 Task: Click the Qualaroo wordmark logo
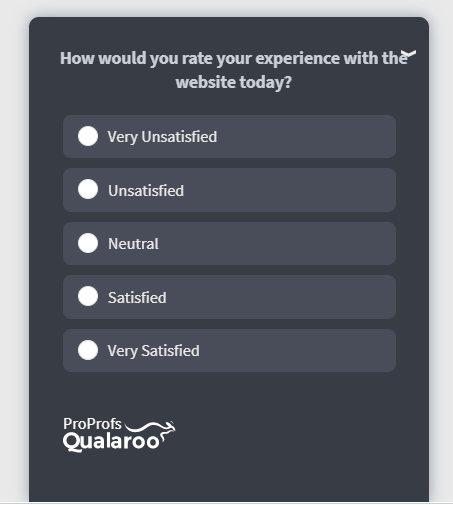pyautogui.click(x=111, y=442)
